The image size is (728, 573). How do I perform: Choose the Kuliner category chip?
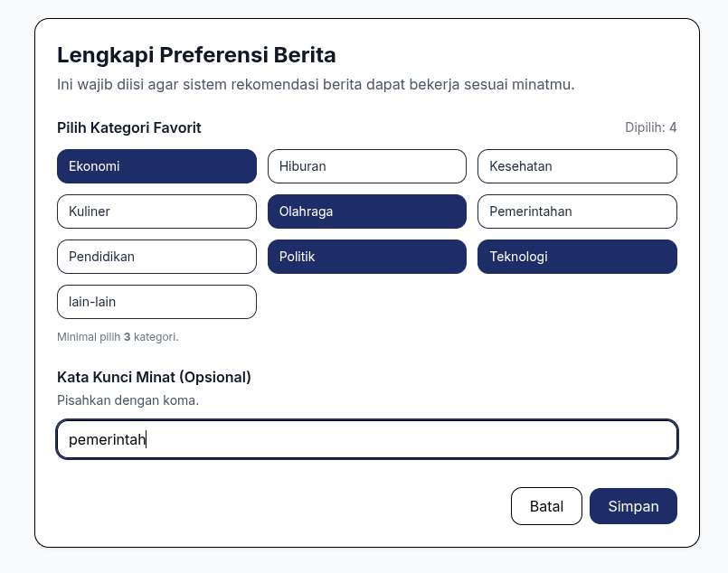157,211
